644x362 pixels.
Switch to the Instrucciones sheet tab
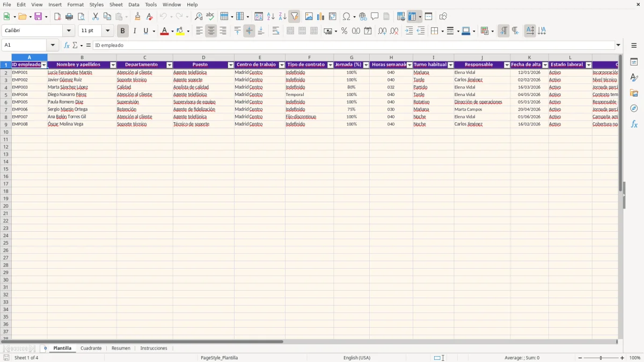click(x=153, y=348)
